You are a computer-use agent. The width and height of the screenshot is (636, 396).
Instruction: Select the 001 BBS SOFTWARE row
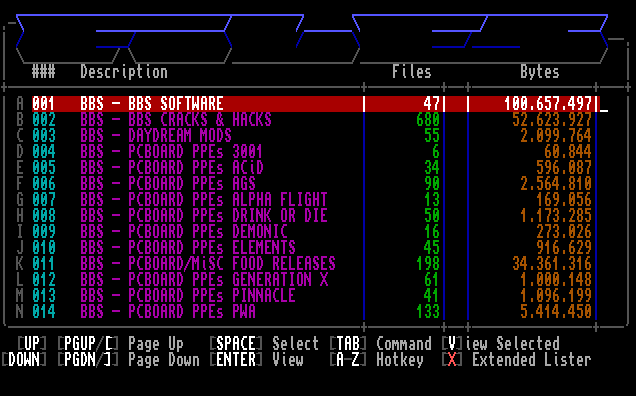coord(316,104)
